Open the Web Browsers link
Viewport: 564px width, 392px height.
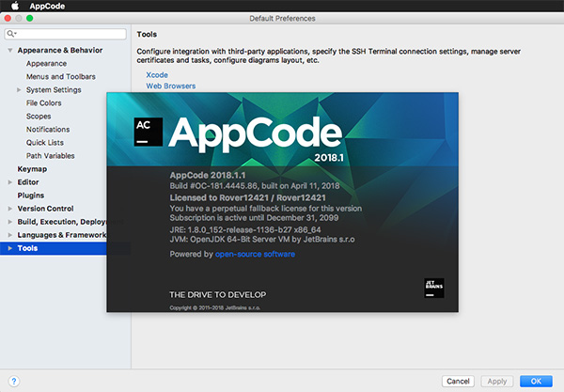[171, 86]
